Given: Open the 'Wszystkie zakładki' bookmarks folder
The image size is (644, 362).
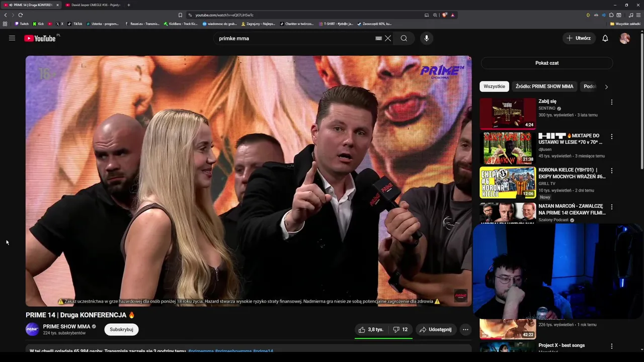Looking at the screenshot, I should coord(625,24).
